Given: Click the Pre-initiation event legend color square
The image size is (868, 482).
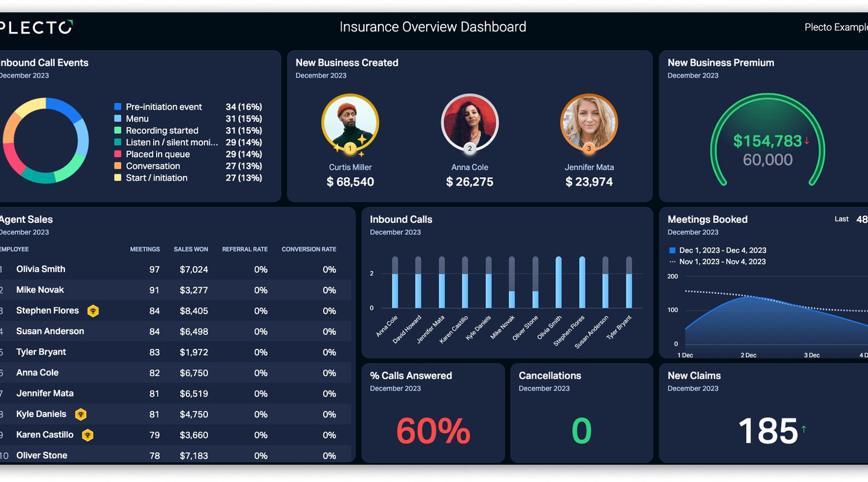Looking at the screenshot, I should pyautogui.click(x=118, y=107).
